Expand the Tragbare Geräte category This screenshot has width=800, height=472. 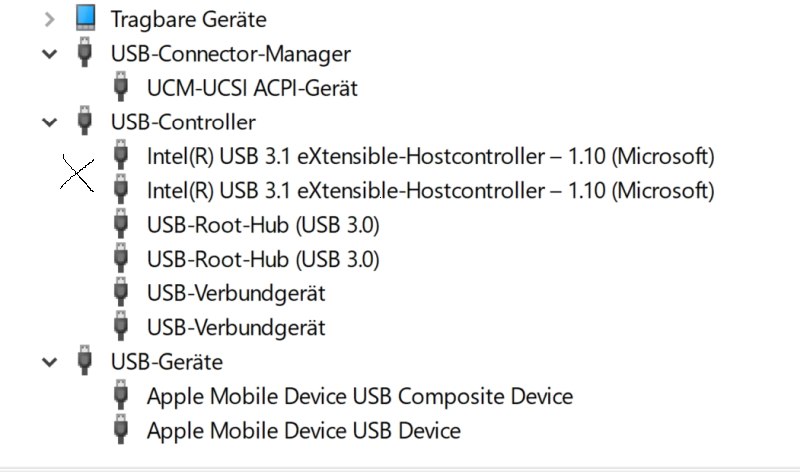coord(49,20)
